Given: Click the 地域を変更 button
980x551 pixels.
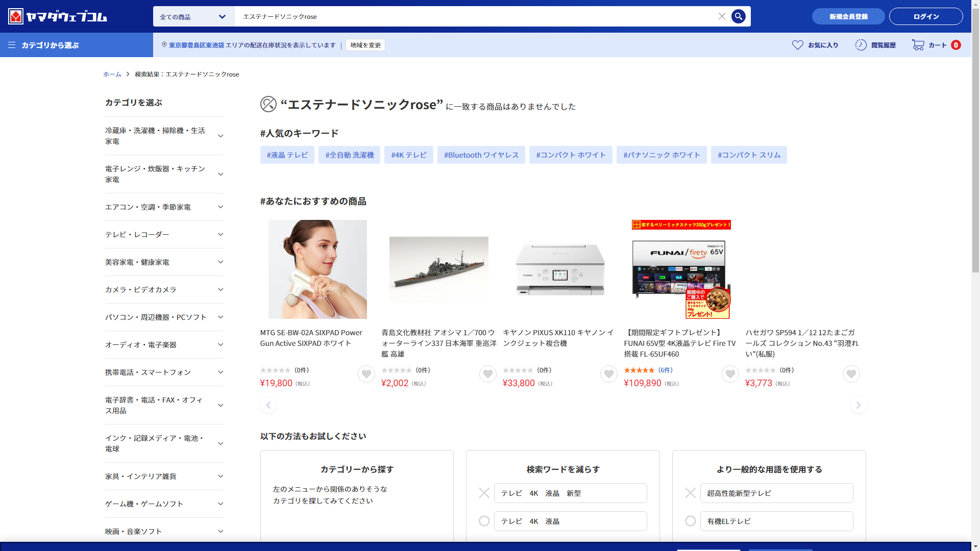Looking at the screenshot, I should [x=365, y=45].
